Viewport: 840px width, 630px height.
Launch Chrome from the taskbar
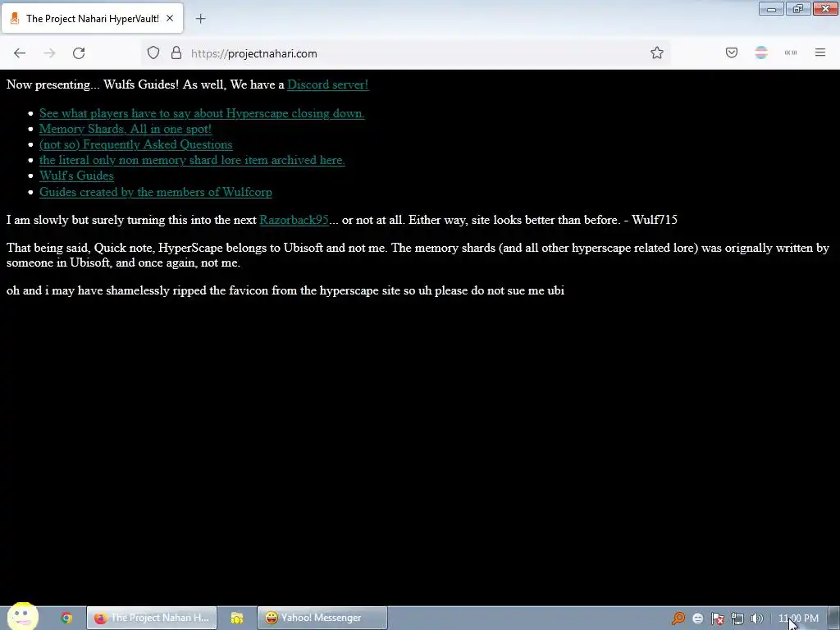[x=66, y=618]
